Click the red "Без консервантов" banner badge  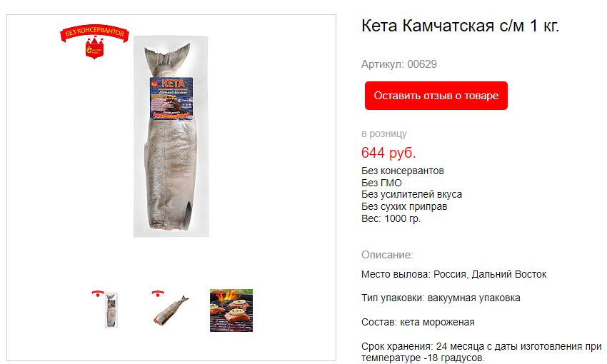(94, 34)
